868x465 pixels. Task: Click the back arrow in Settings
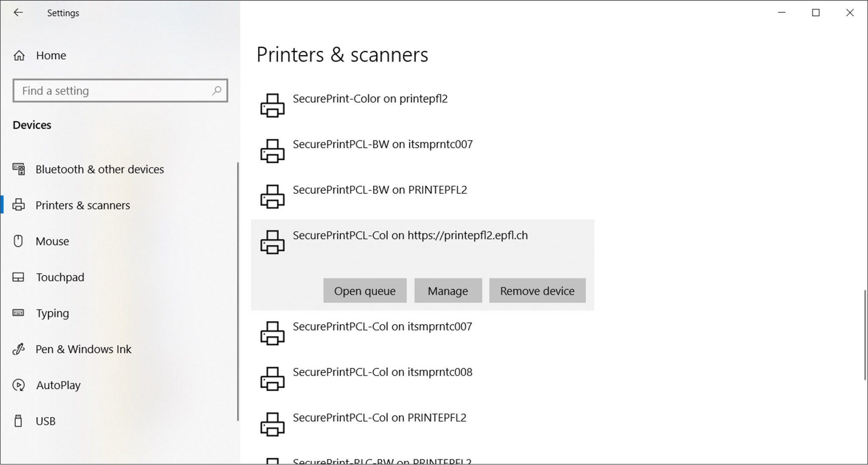coord(18,13)
